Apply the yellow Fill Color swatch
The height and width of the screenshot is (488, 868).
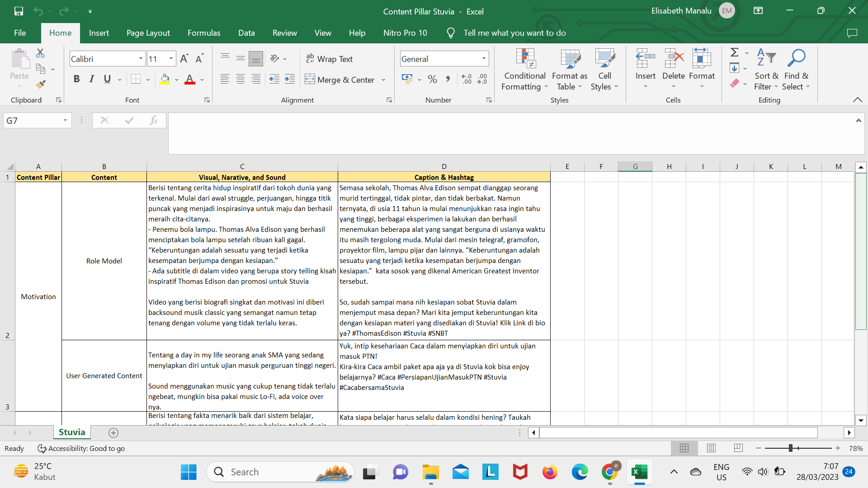165,80
